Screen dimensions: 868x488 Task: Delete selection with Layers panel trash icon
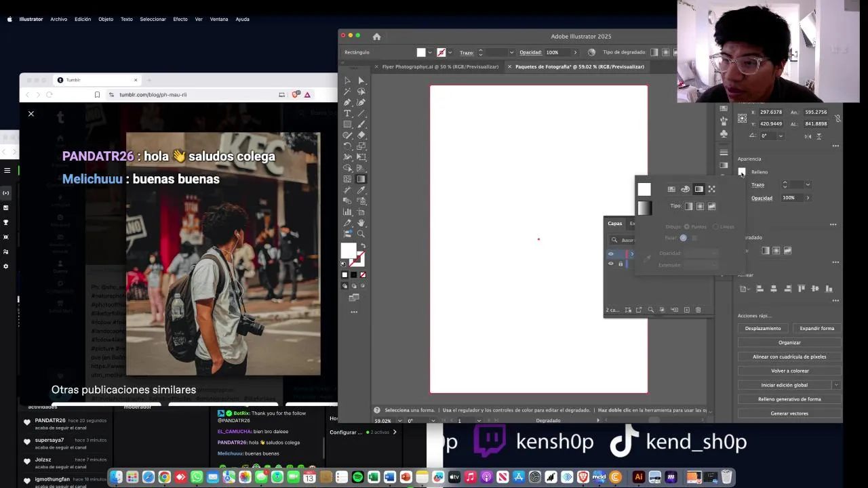tap(698, 310)
